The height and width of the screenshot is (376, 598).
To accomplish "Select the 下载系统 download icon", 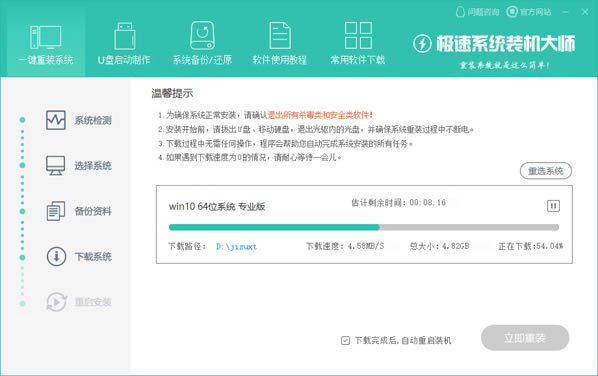I will pyautogui.click(x=56, y=256).
